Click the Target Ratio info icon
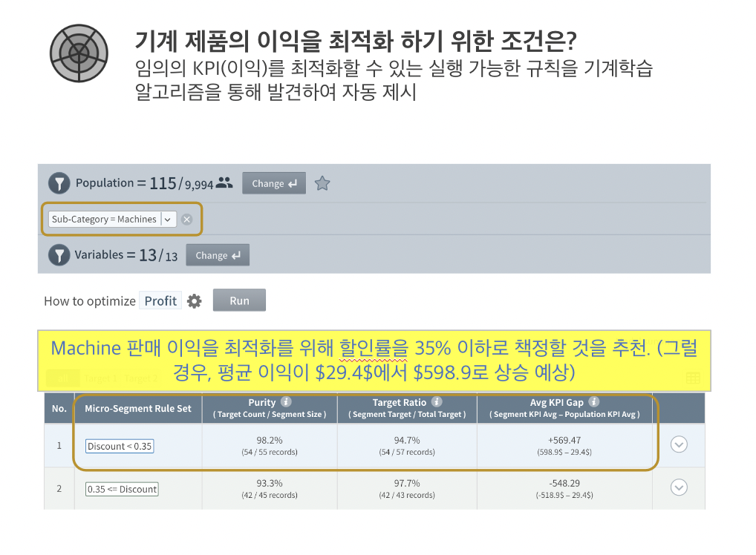Viewport: 756px width, 555px height. 436,402
